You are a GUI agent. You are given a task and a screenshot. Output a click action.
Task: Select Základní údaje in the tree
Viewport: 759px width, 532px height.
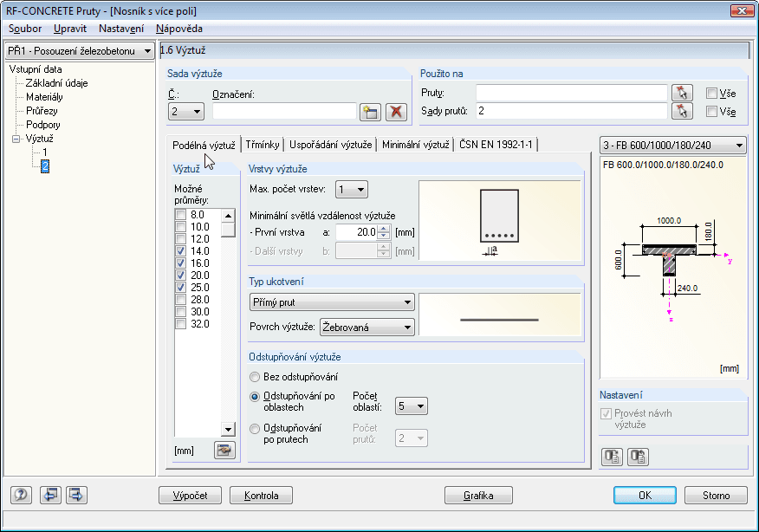coord(56,83)
